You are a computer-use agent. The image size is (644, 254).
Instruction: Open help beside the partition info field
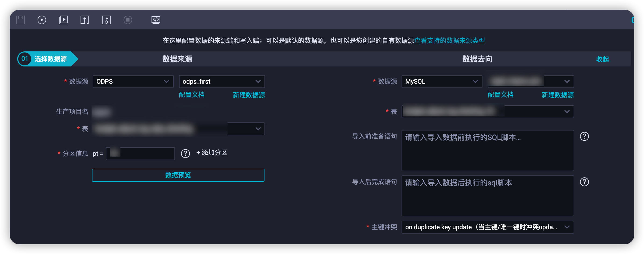[x=185, y=153]
